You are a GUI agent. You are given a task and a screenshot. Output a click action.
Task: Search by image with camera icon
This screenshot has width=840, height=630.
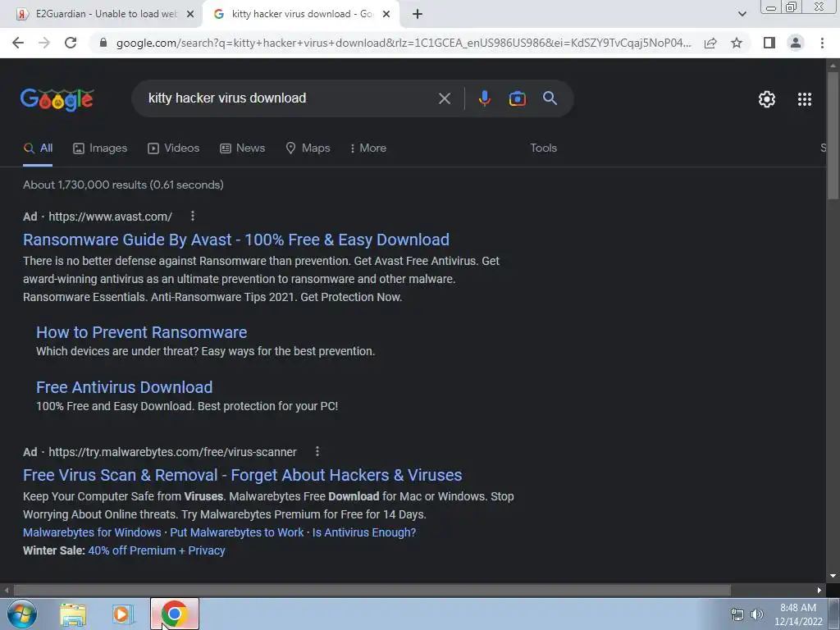click(x=517, y=98)
